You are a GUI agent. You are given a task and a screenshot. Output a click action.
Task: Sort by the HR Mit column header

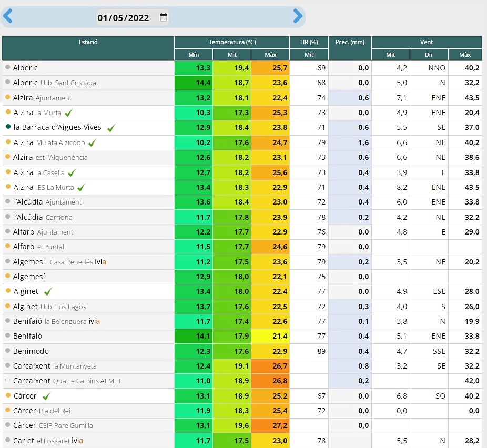click(x=309, y=55)
